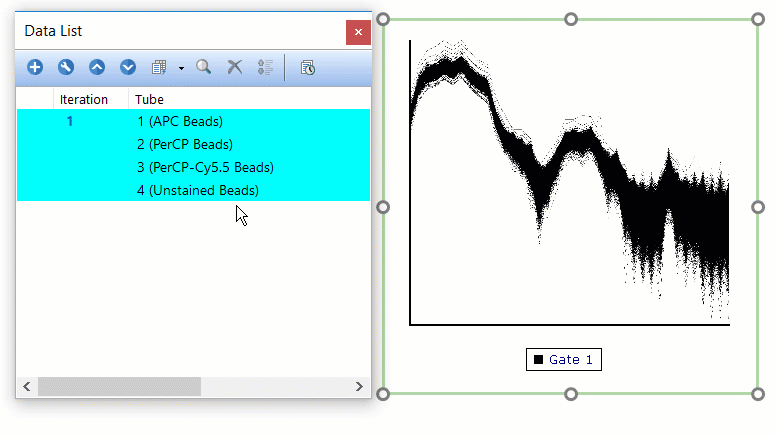Screen dimensions: 776x436
Task: Select the 3 (PerCP-Cy5.5 Beads) row
Action: click(205, 167)
